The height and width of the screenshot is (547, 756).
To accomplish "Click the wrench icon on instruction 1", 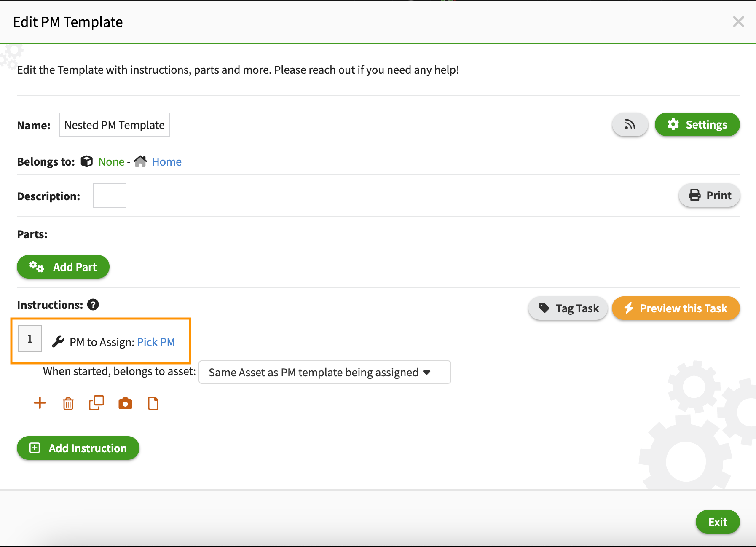I will 59,341.
